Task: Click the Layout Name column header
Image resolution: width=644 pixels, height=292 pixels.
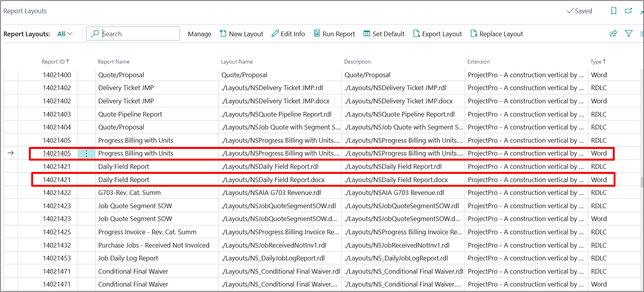Action: (237, 62)
